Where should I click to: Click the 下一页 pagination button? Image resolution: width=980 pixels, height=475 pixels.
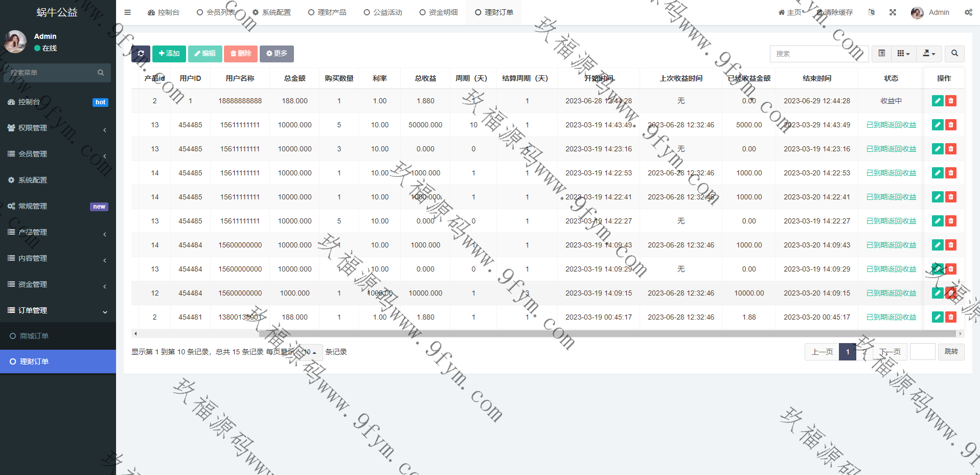890,352
